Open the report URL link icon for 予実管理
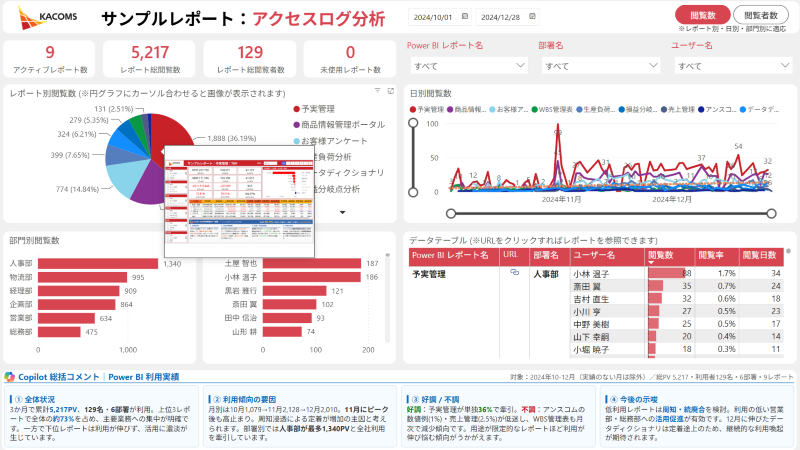Screen dimensions: 800x450 click(x=514, y=272)
